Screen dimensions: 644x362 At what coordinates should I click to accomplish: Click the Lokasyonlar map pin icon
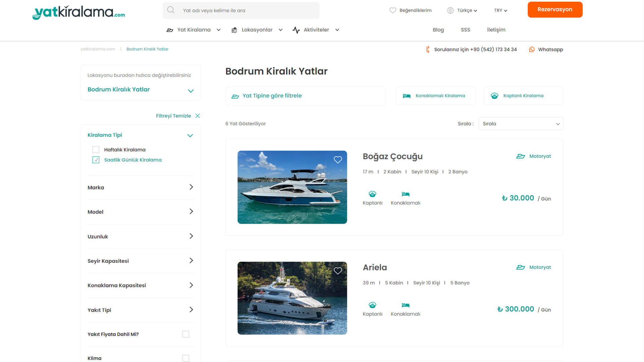coord(233,29)
